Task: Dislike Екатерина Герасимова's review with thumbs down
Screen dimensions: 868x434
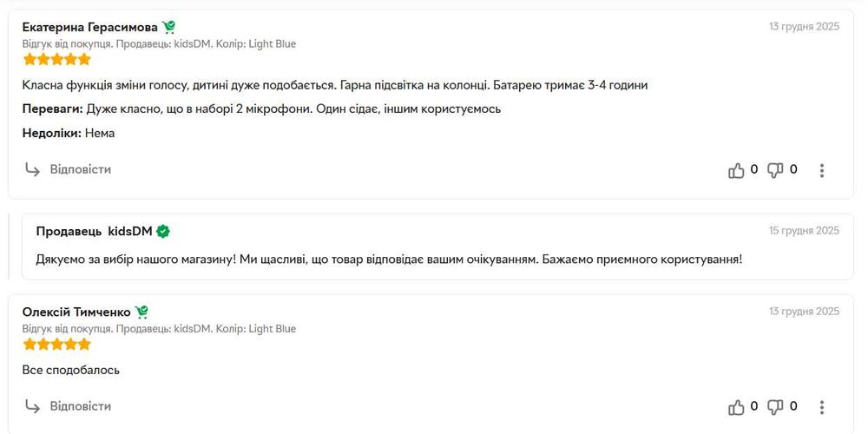Action: 776,170
